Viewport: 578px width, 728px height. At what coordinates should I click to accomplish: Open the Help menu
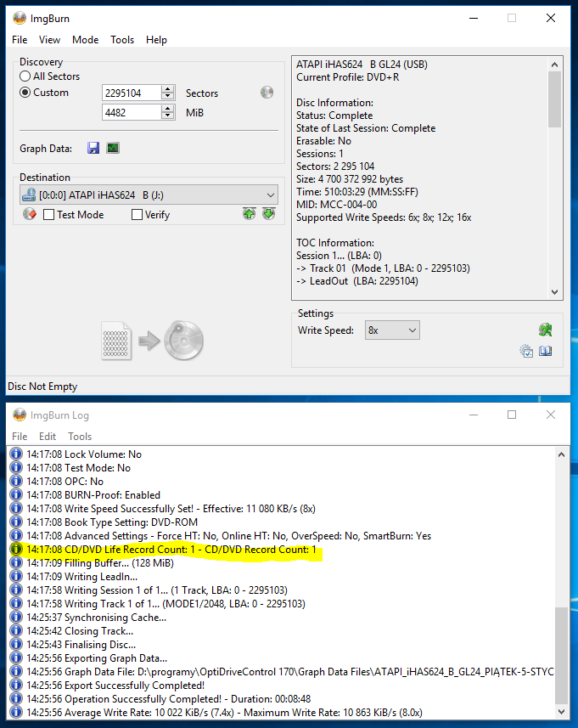156,40
